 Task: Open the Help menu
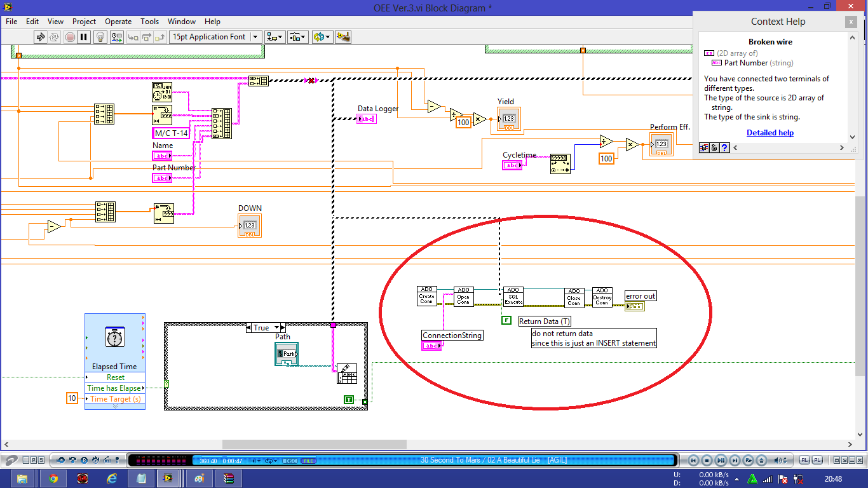click(212, 21)
